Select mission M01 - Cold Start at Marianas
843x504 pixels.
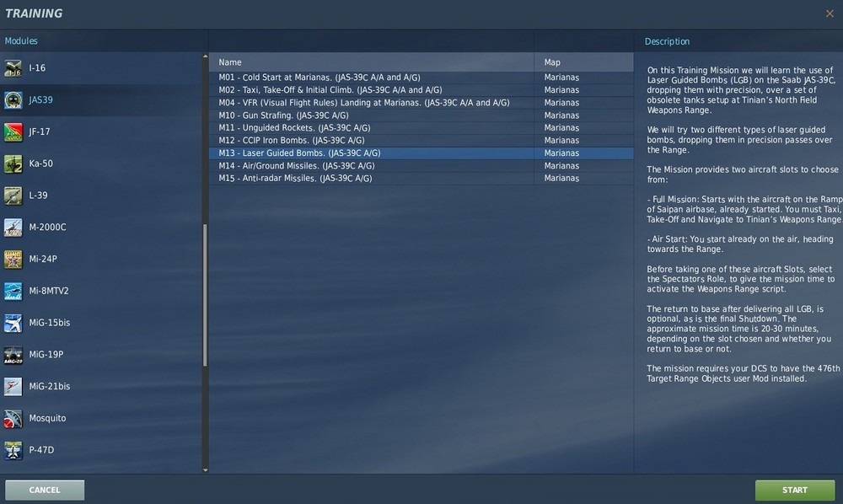pyautogui.click(x=421, y=78)
